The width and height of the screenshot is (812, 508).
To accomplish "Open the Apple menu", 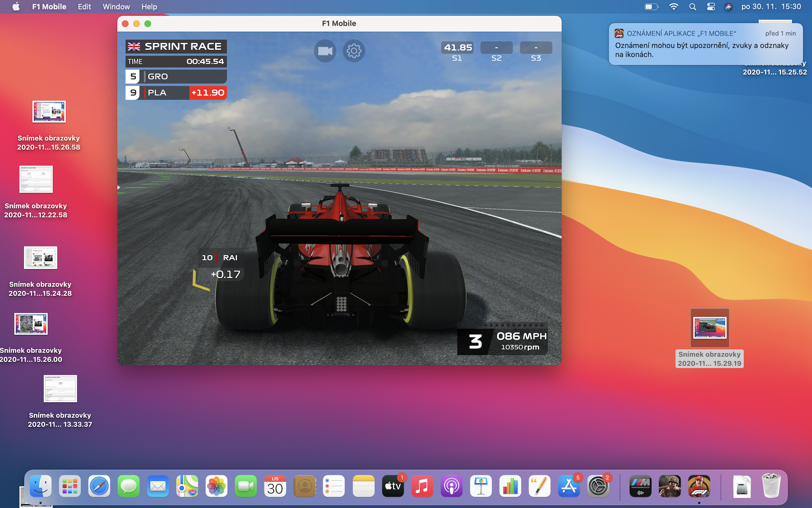I will pos(16,7).
